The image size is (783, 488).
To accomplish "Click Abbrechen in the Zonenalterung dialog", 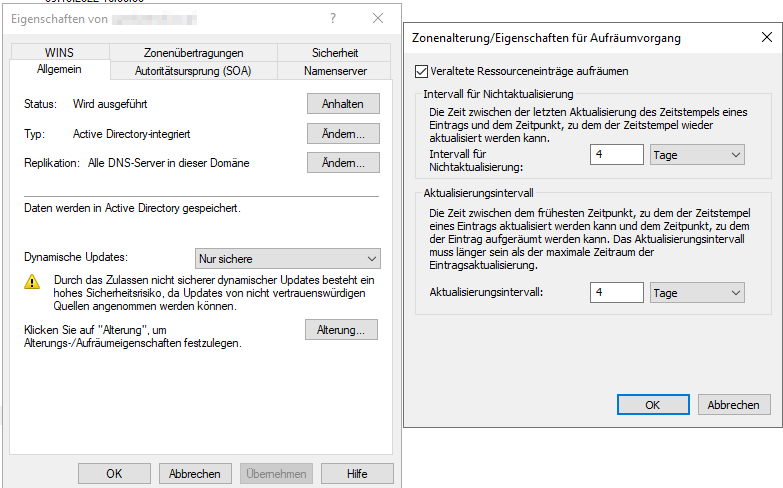I will pyautogui.click(x=734, y=405).
